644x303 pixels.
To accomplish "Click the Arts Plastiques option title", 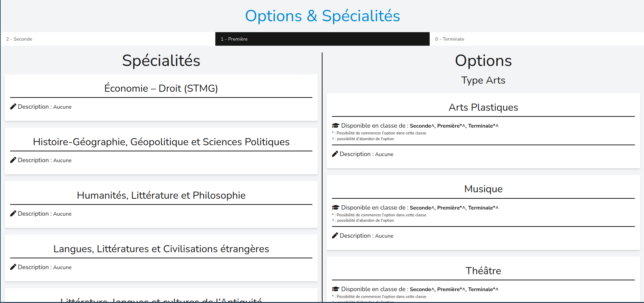I will 483,107.
